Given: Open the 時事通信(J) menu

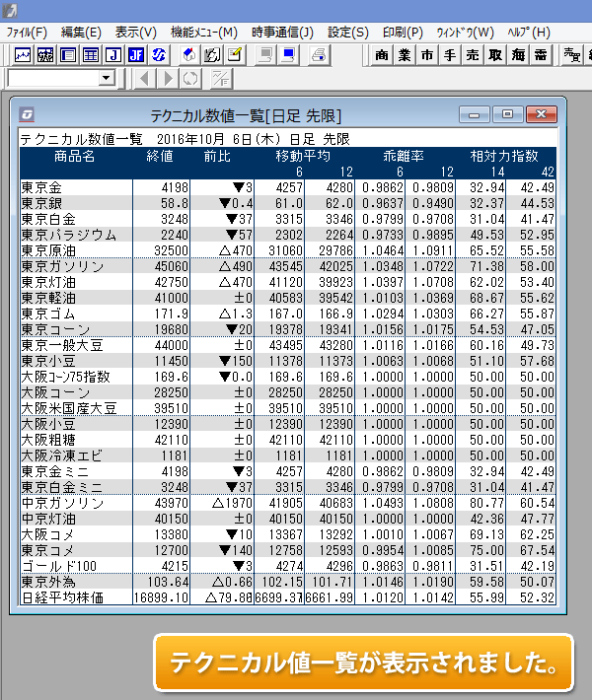Looking at the screenshot, I should pyautogui.click(x=282, y=33).
